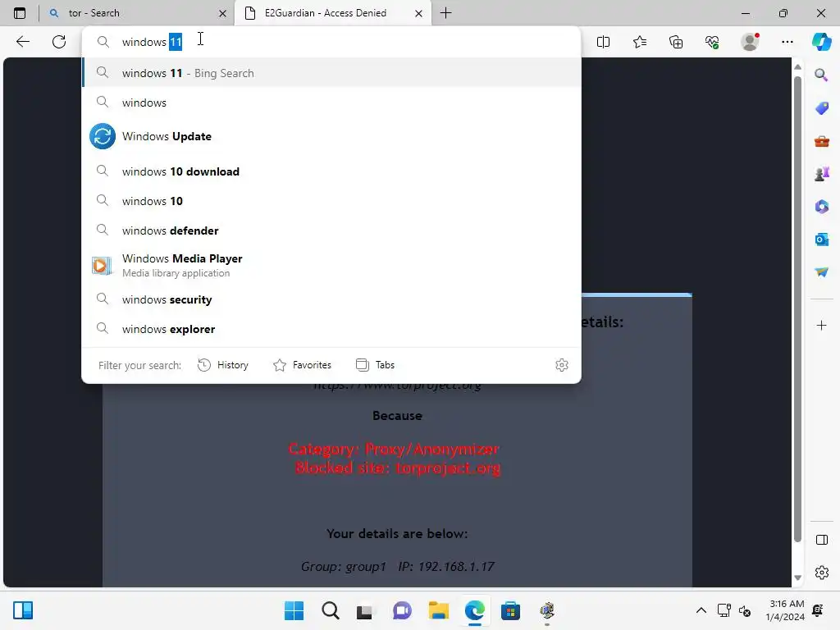
Task: Close the E2Guardian tab
Action: (419, 13)
